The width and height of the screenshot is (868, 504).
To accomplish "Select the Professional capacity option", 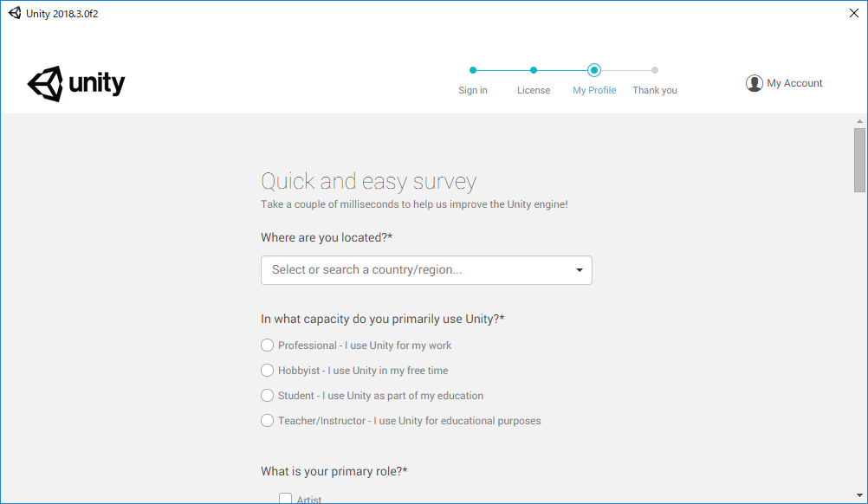I will (x=268, y=345).
